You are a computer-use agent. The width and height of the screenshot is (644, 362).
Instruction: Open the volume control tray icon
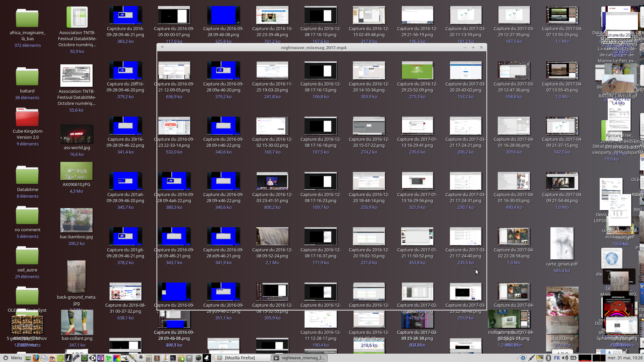[x=565, y=358]
